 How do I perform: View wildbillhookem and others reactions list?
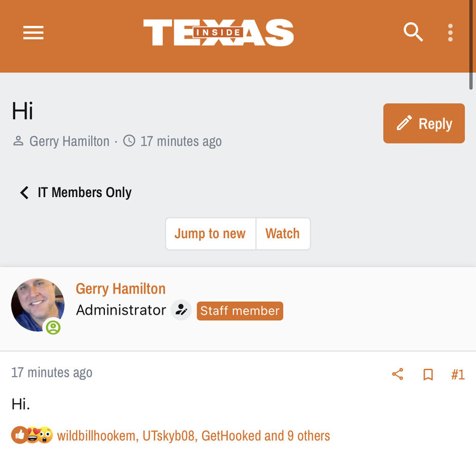193,436
